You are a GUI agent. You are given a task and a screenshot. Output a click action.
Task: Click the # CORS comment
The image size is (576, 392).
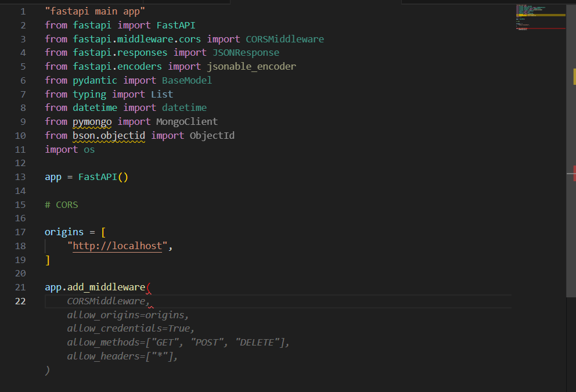(62, 204)
